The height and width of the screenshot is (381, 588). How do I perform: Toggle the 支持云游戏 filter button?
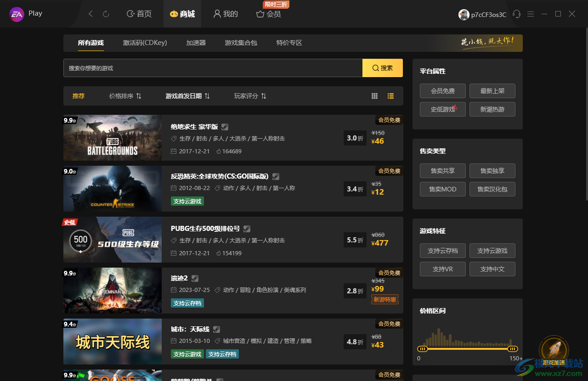tap(492, 251)
